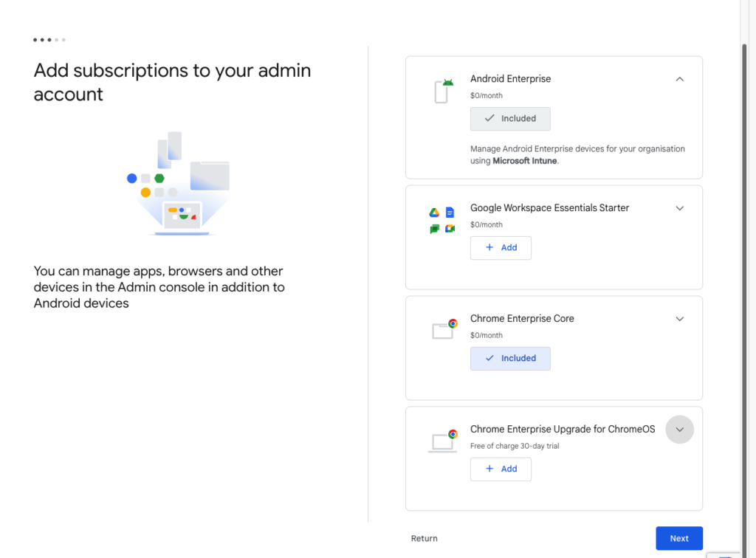This screenshot has height=558, width=756.
Task: Click the $0/month price under Android Enterprise
Action: 487,95
